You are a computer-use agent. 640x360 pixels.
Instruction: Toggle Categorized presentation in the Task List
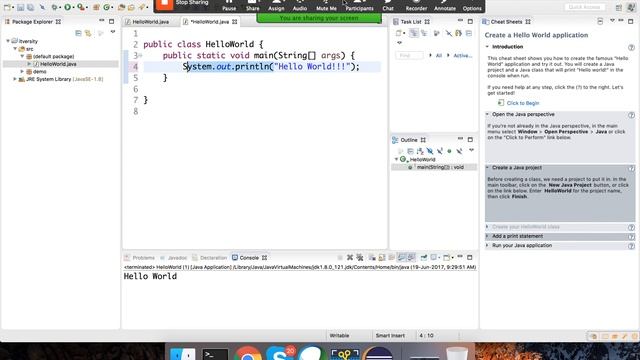(x=414, y=33)
